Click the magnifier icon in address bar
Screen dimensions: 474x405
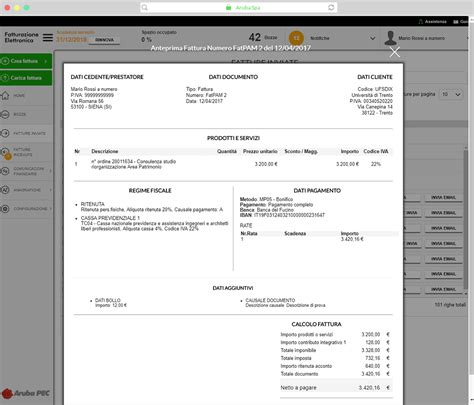click(144, 7)
